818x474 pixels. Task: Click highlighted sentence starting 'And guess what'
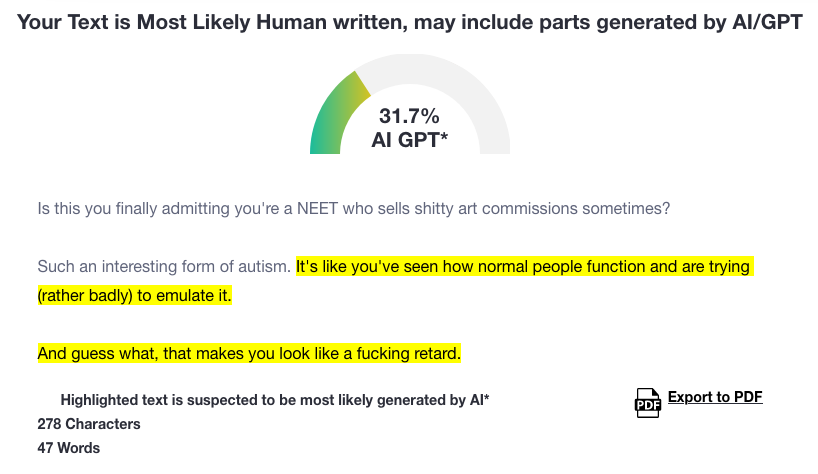249,354
